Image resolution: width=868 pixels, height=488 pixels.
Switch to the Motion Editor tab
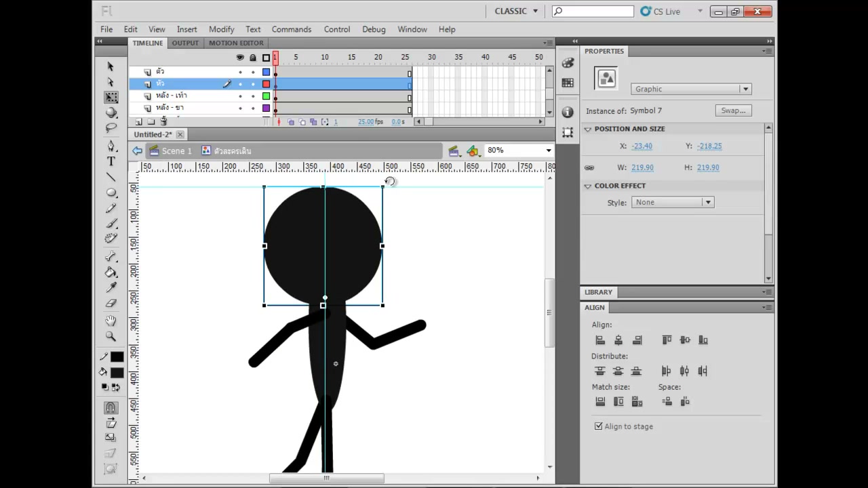[x=236, y=43]
